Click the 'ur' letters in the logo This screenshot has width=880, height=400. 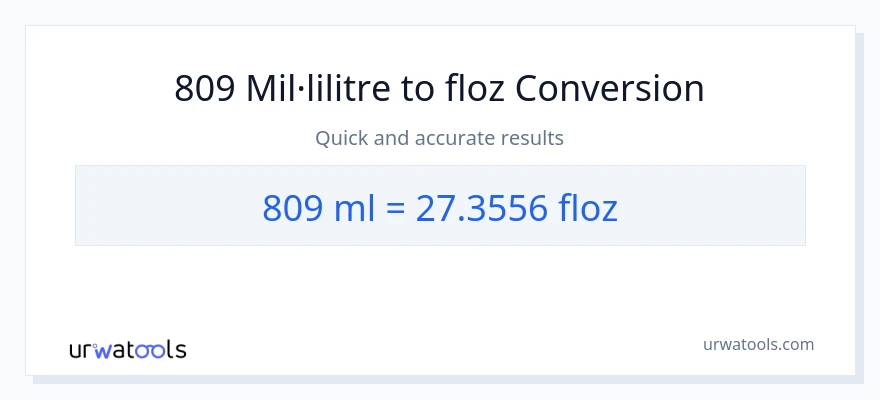pos(82,350)
